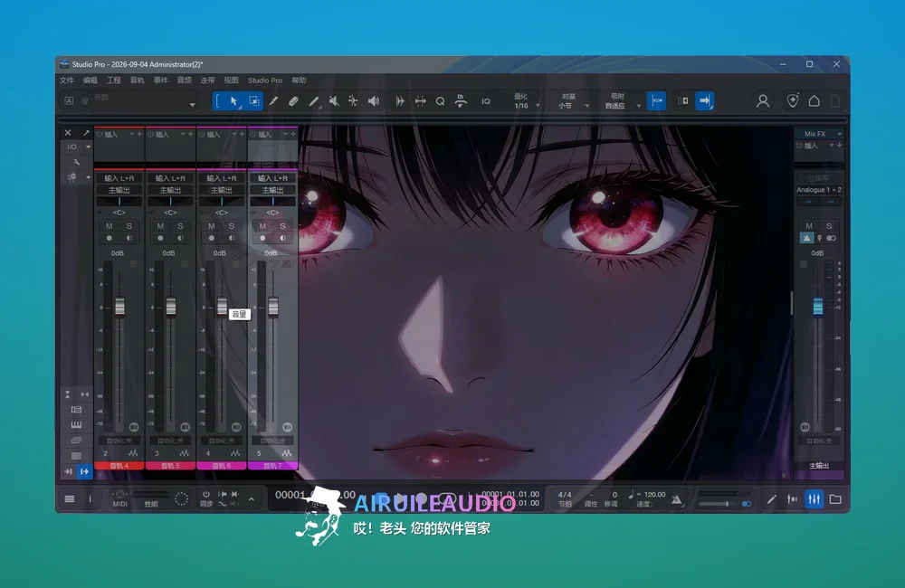Close mixer panel with X icon
This screenshot has width=905, height=588.
point(68,133)
